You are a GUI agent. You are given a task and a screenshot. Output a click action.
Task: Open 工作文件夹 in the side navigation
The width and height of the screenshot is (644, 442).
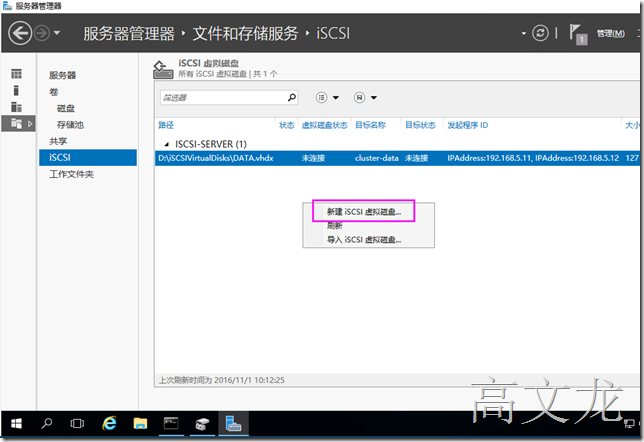tap(71, 174)
